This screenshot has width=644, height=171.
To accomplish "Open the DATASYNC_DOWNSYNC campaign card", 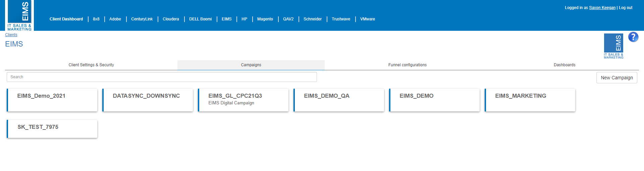I will (148, 100).
